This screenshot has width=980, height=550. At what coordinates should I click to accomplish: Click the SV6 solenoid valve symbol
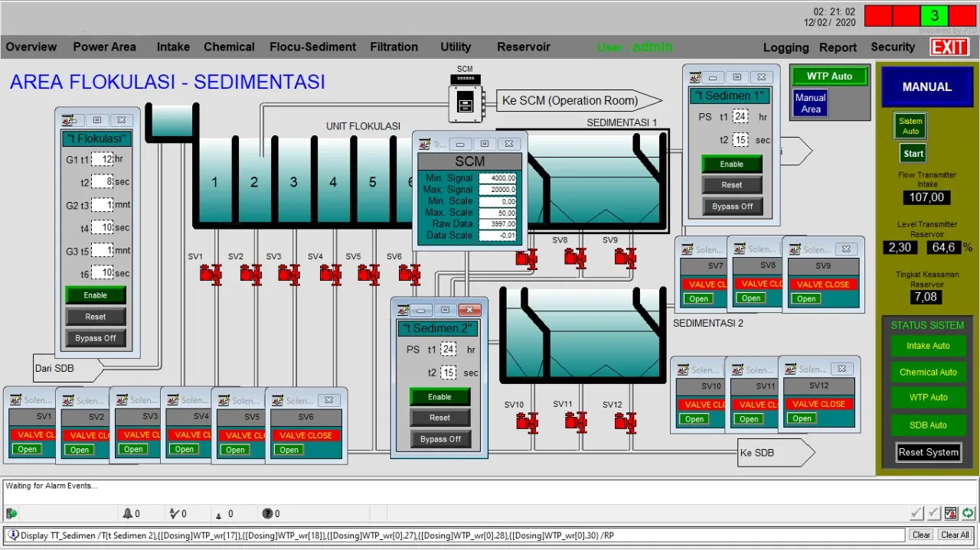[410, 274]
